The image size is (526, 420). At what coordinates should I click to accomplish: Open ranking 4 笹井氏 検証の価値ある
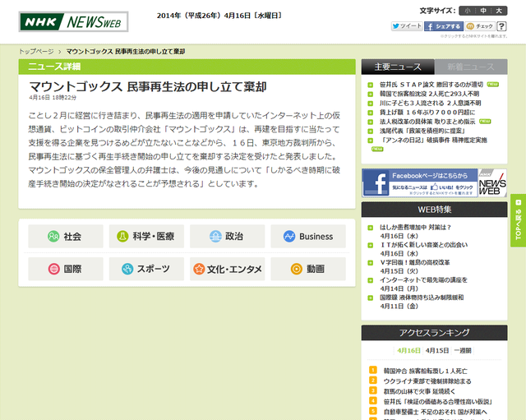(x=438, y=402)
